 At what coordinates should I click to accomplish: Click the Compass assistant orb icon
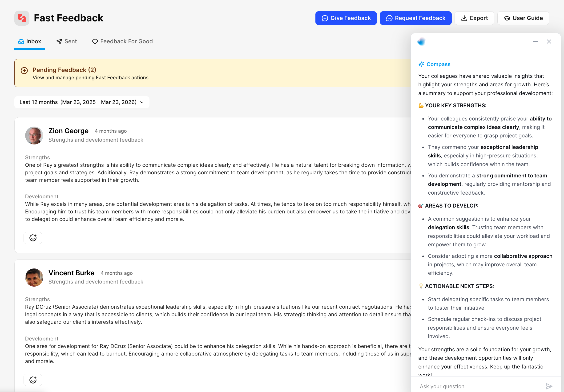tap(421, 41)
